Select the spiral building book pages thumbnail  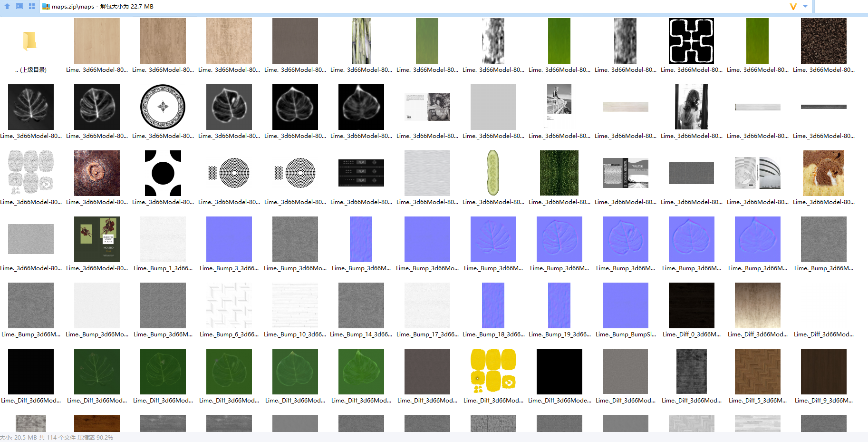coord(758,173)
